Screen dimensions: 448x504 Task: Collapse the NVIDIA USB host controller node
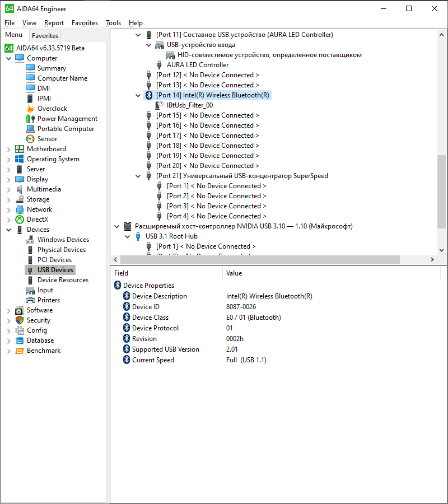tap(117, 227)
